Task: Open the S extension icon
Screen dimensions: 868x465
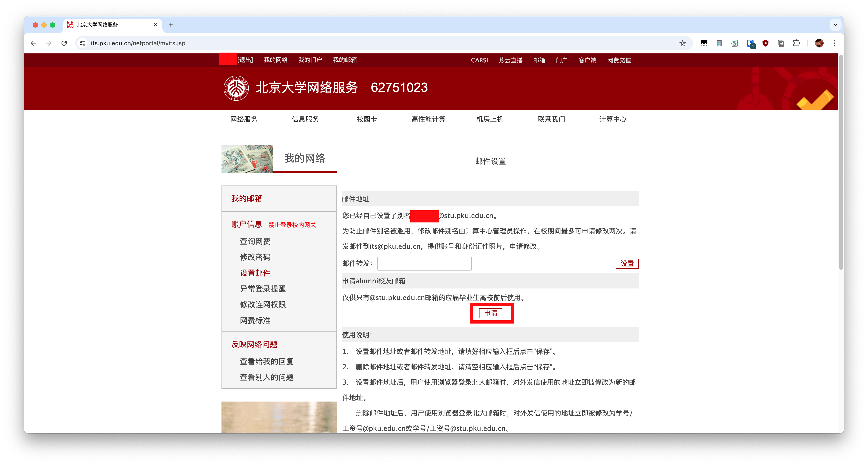Action: 735,43
